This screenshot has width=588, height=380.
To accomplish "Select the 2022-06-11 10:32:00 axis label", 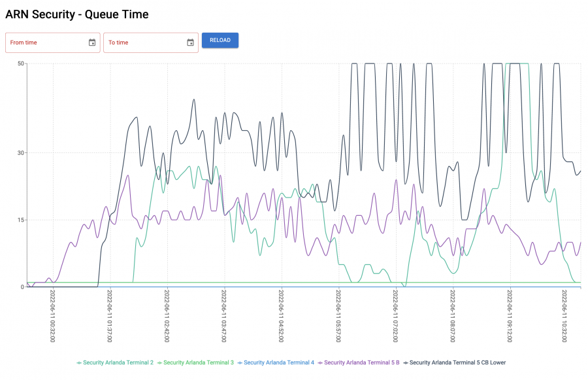I will pyautogui.click(x=565, y=319).
